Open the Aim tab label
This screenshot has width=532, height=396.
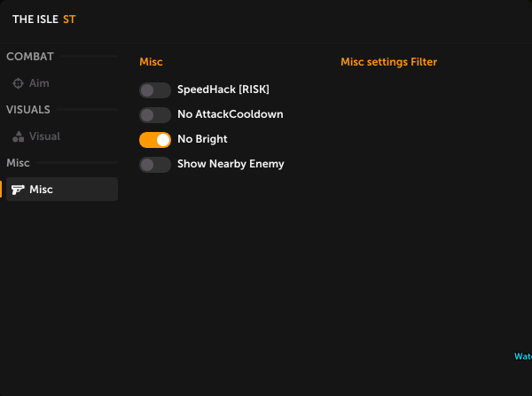[39, 83]
